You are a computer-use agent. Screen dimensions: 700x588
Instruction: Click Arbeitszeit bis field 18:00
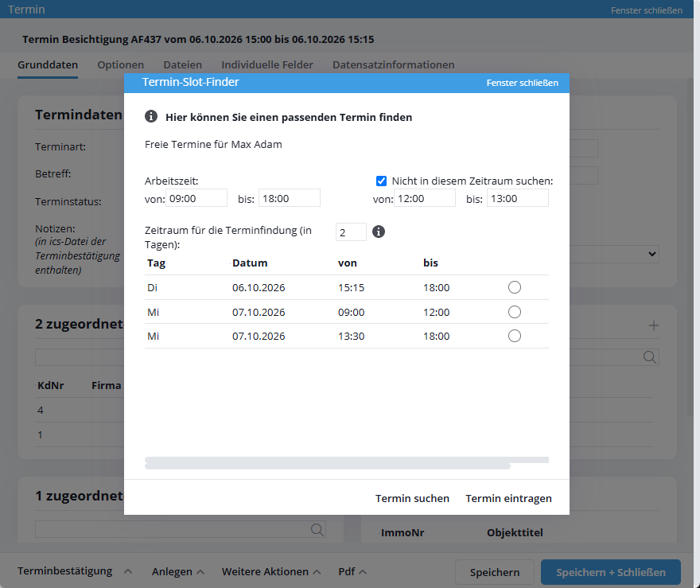click(290, 198)
